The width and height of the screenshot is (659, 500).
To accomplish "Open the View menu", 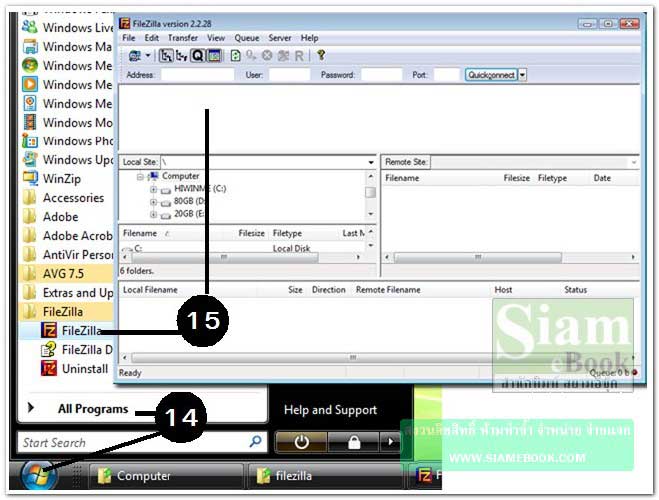I will point(216,38).
